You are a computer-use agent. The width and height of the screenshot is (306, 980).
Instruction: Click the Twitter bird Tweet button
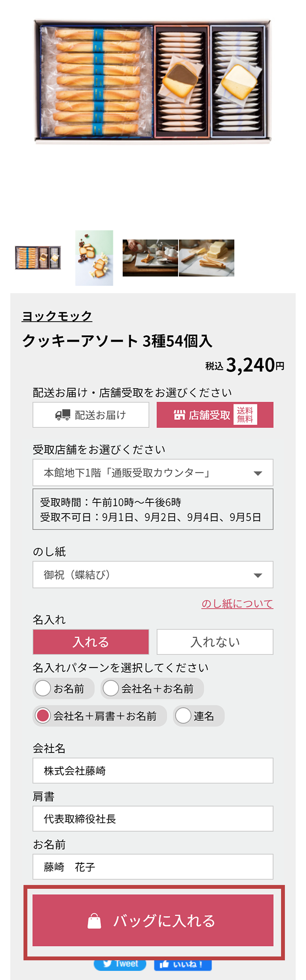pos(120,964)
